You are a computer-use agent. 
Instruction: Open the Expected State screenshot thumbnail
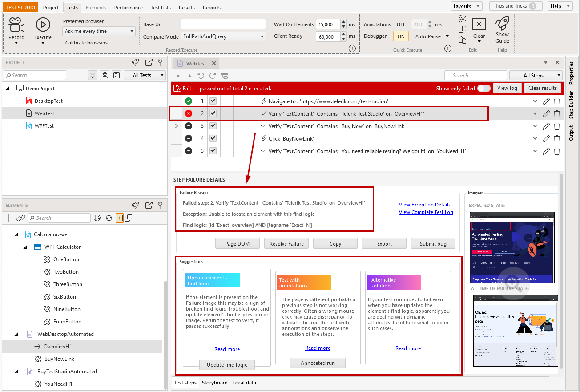(512, 247)
